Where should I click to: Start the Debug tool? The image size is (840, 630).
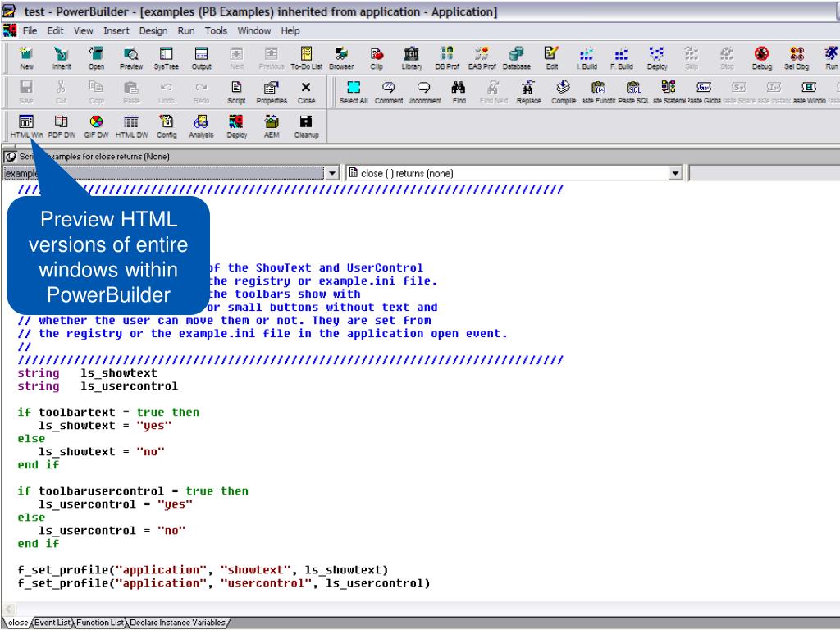coord(762,58)
